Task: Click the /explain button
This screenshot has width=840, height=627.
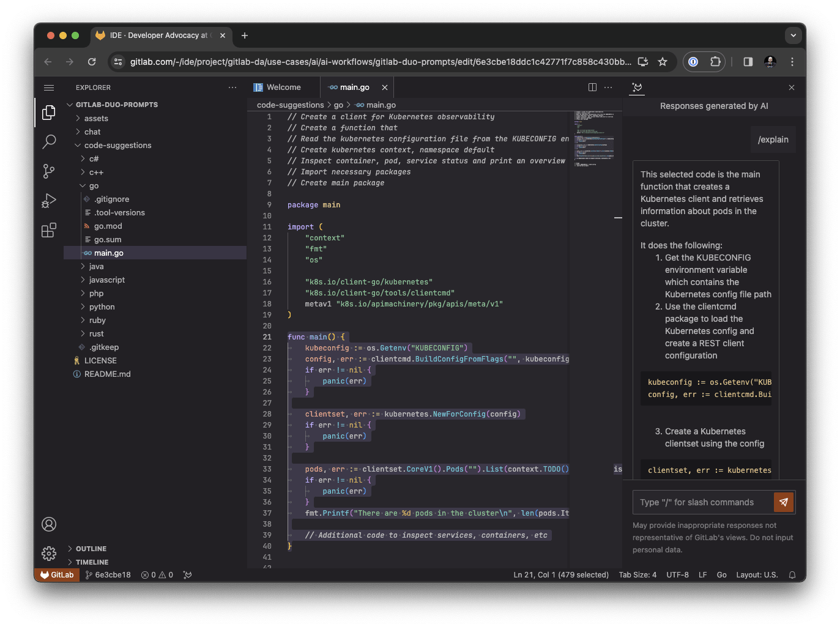Action: (773, 139)
